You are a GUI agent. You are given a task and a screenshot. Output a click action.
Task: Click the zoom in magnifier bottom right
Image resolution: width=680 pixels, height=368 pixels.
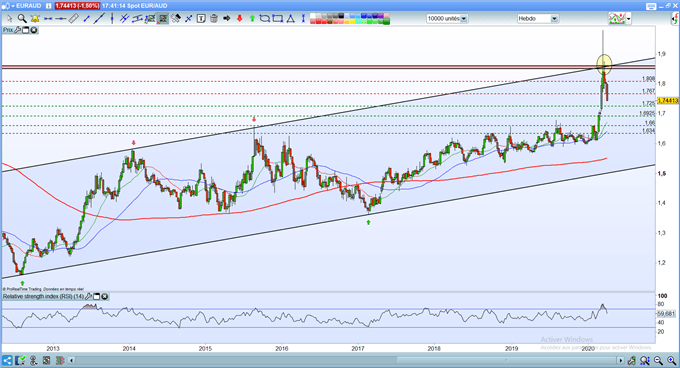click(672, 361)
